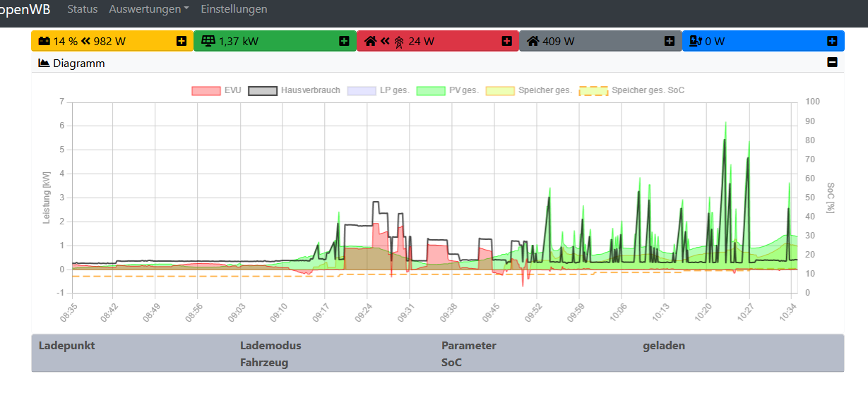Click the house icon in grey 409 W card

[533, 41]
